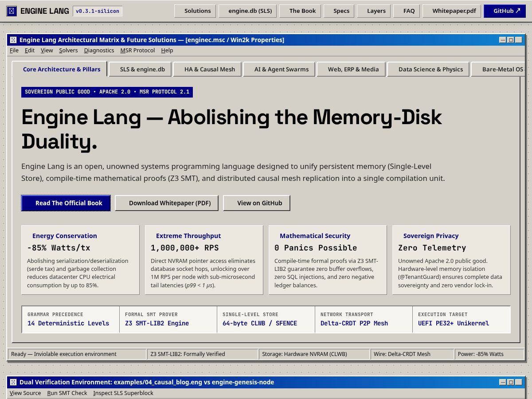Image resolution: width=532 pixels, height=399 pixels.
Task: Open the Solvers menu
Action: coord(68,51)
